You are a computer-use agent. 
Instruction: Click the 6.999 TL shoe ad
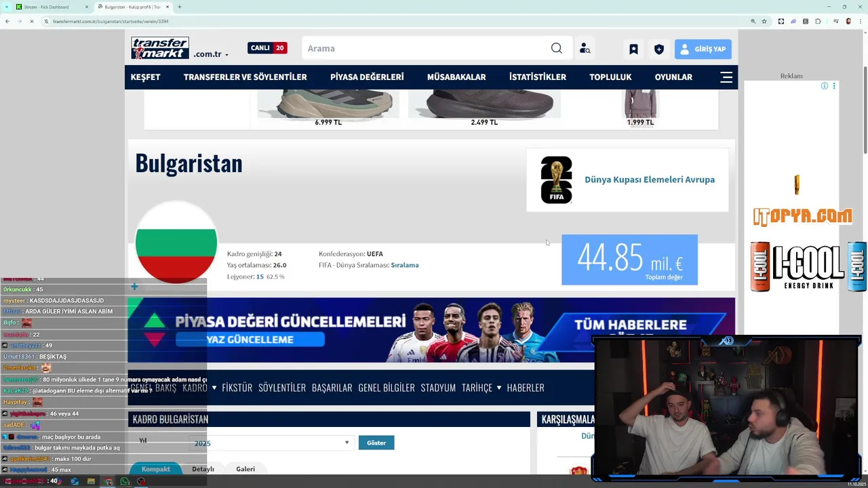click(328, 108)
